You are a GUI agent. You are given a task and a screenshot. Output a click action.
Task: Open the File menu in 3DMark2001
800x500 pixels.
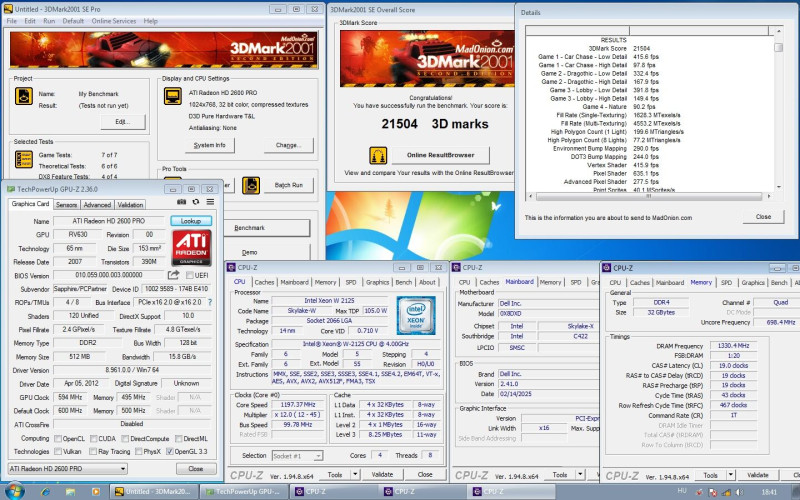[12, 21]
